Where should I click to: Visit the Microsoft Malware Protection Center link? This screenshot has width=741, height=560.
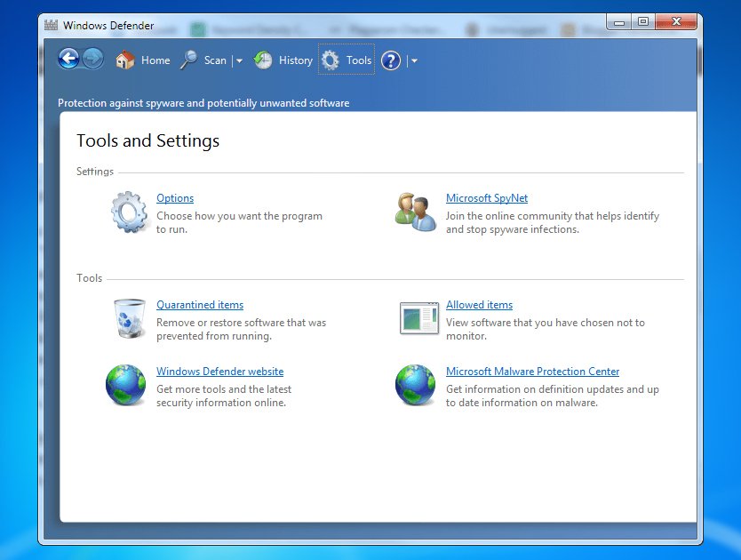(x=532, y=371)
